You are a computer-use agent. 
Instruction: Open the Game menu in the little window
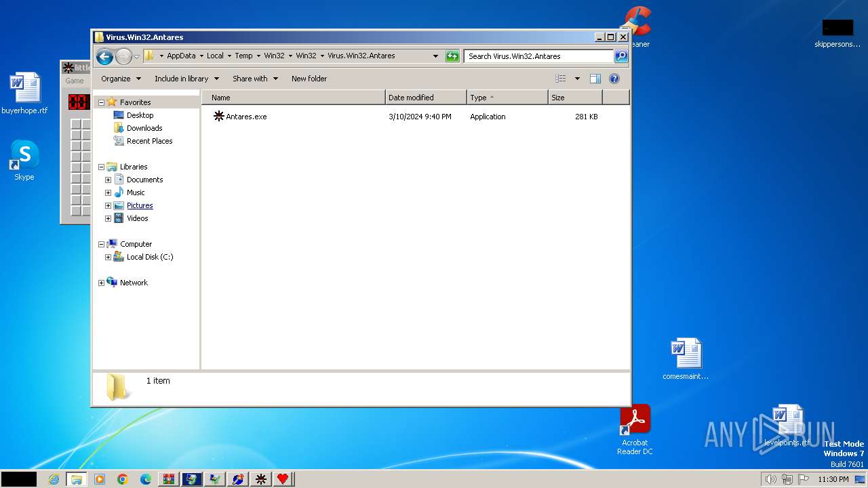[74, 81]
